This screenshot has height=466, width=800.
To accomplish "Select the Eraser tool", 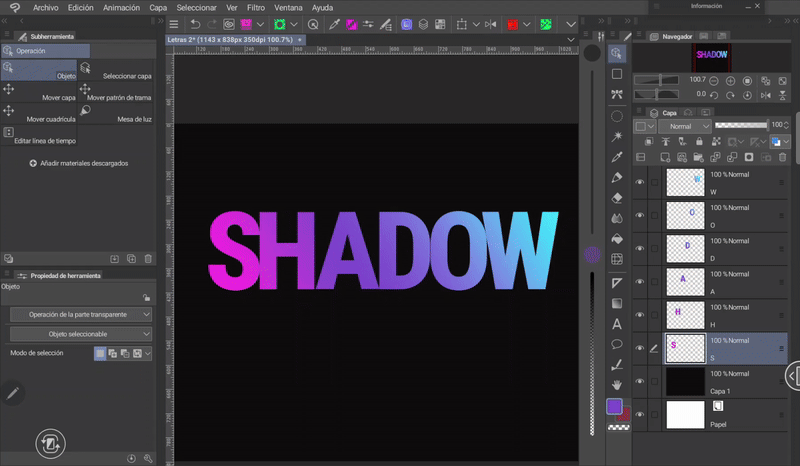I will pos(617,198).
